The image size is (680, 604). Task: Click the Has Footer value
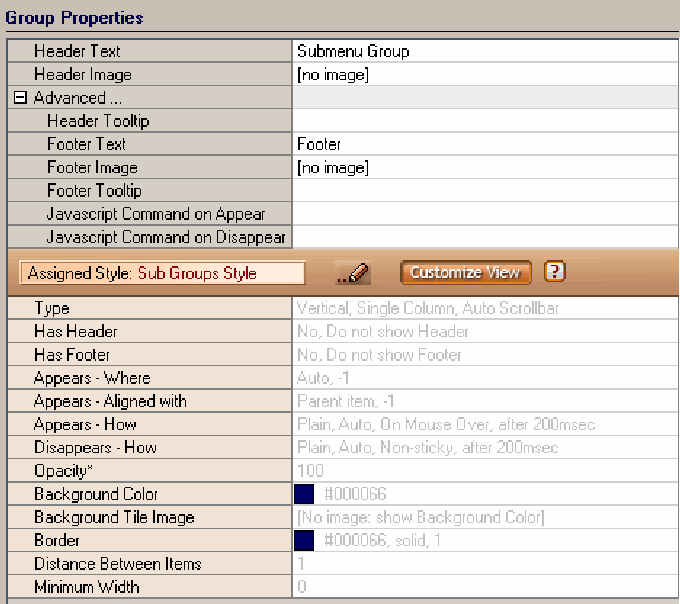click(485, 355)
